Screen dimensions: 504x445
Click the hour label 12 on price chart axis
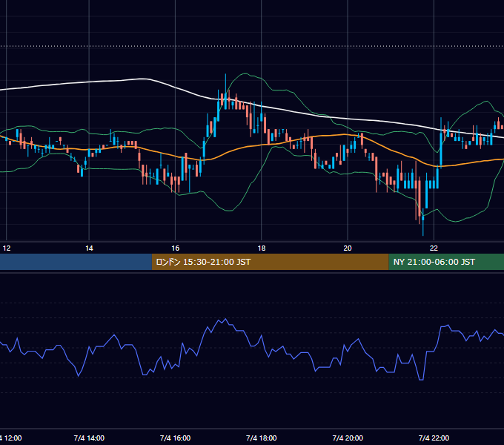point(7,248)
